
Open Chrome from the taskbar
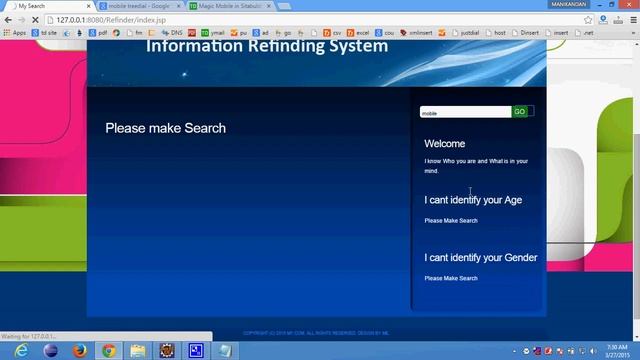point(109,351)
